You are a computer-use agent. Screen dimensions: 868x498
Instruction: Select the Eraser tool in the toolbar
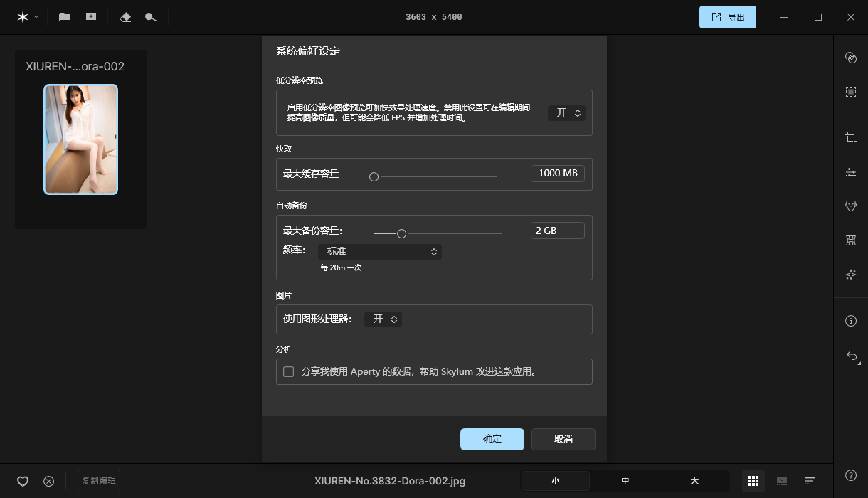click(125, 16)
